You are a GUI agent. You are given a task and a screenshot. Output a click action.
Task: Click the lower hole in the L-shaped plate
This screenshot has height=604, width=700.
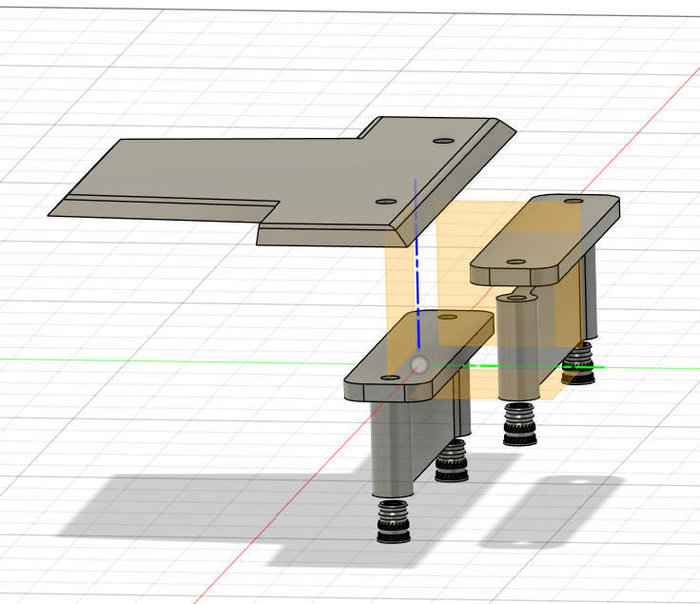386,202
